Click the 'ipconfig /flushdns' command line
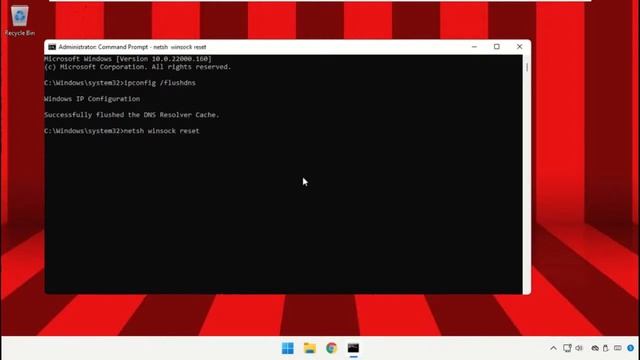Image resolution: width=640 pixels, height=360 pixels. point(120,83)
